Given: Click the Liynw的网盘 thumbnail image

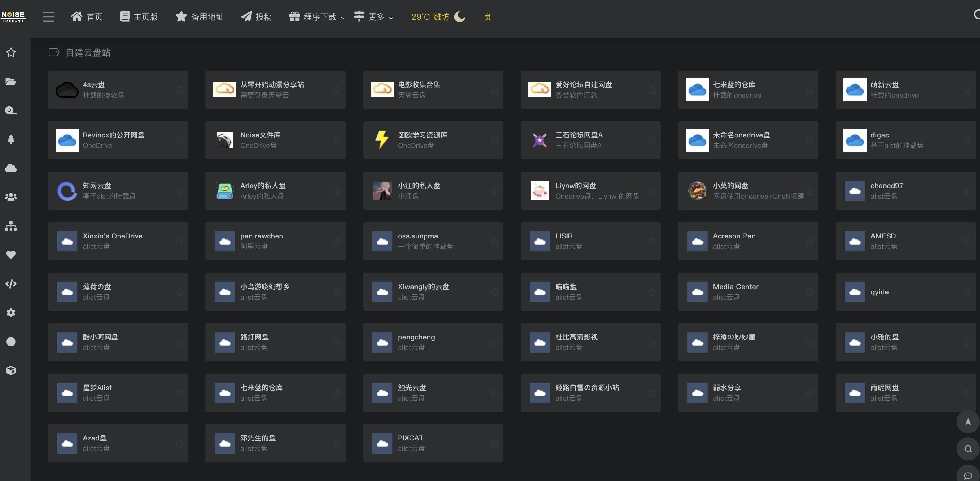Looking at the screenshot, I should (x=539, y=191).
